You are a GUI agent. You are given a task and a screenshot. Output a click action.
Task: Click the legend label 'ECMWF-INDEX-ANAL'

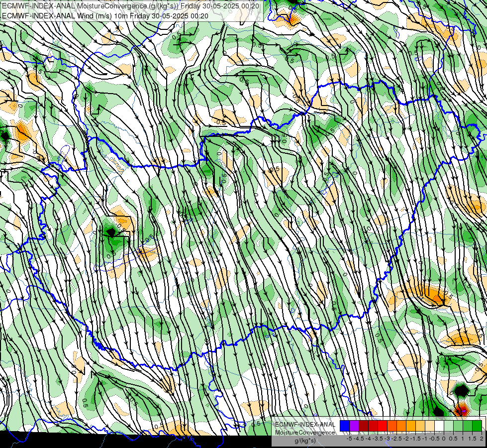point(305,425)
